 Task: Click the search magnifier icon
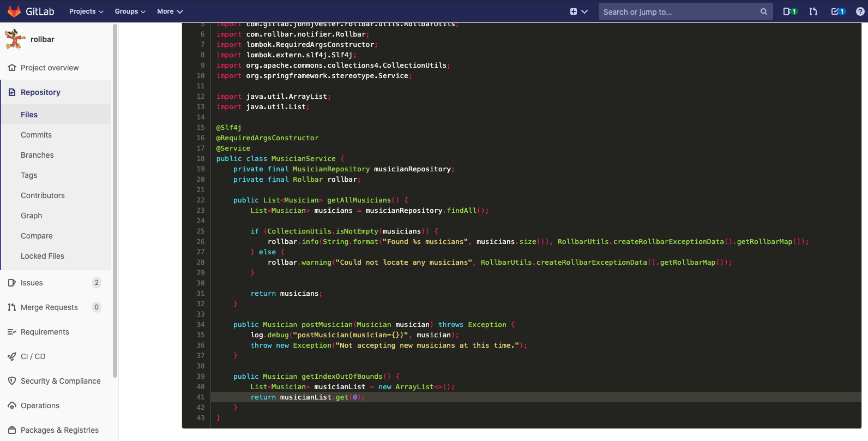coord(764,11)
